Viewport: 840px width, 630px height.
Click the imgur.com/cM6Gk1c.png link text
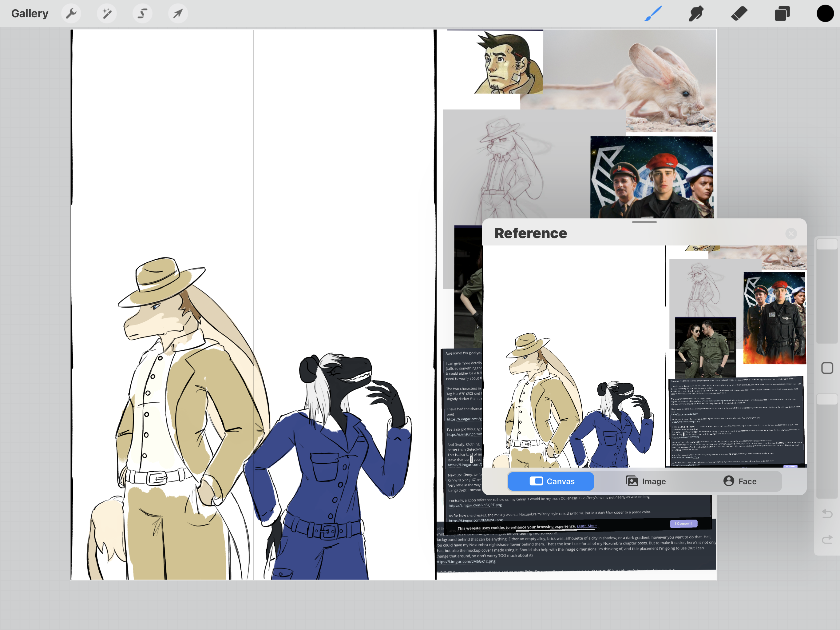point(466,561)
